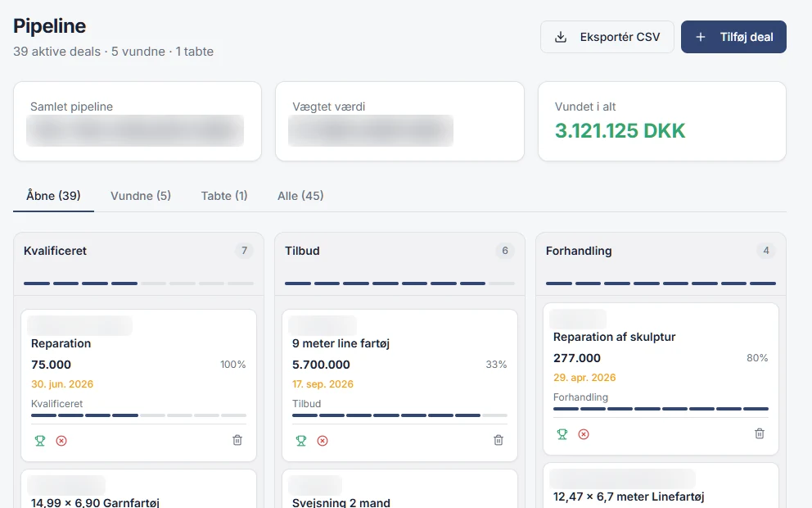Click the 277.000 deal amount
The width and height of the screenshot is (812, 508).
click(x=577, y=358)
